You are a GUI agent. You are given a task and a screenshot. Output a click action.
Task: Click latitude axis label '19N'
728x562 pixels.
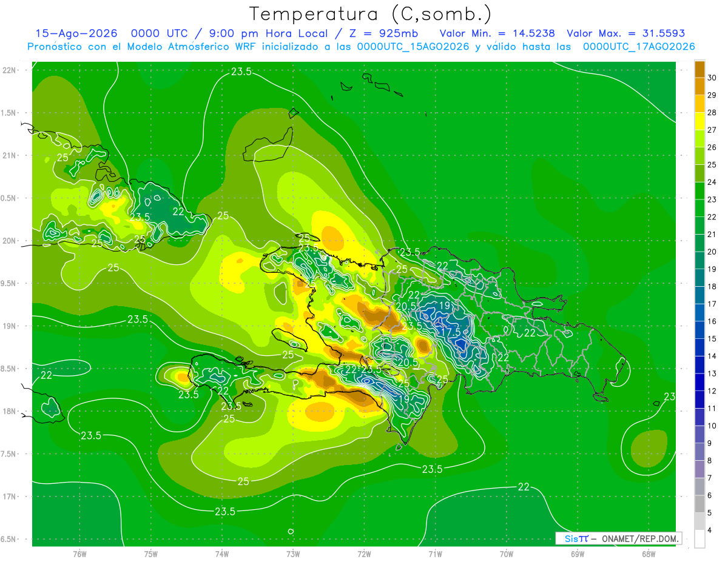[10, 326]
